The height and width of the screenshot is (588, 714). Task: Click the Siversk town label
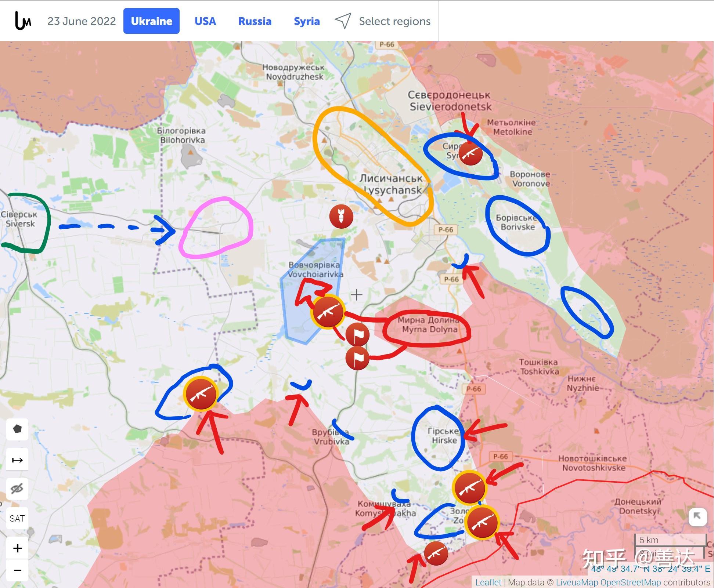19,219
